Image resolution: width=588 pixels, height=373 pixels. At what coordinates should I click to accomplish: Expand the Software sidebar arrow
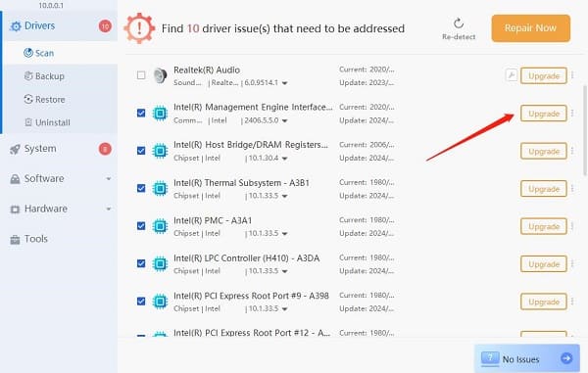(x=109, y=179)
